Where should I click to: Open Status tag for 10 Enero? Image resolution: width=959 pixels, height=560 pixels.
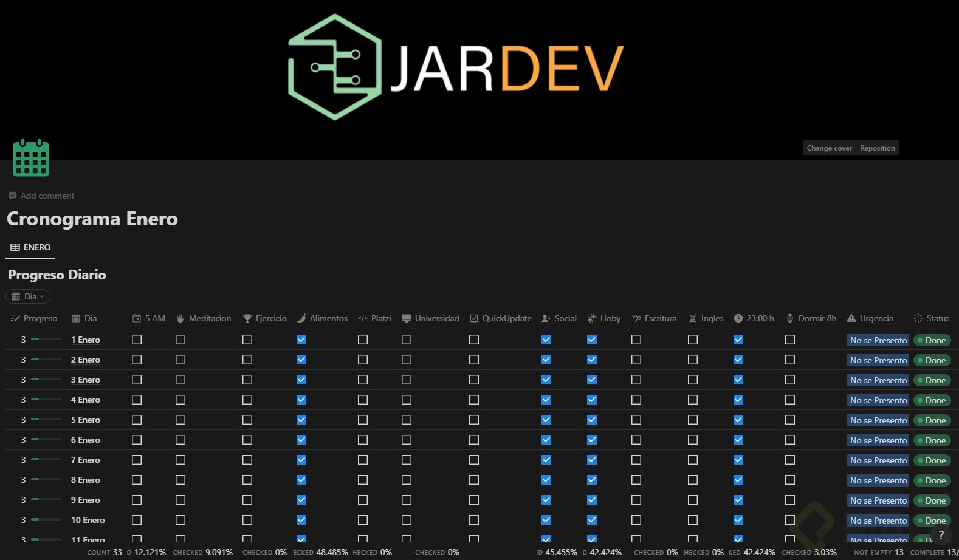932,521
